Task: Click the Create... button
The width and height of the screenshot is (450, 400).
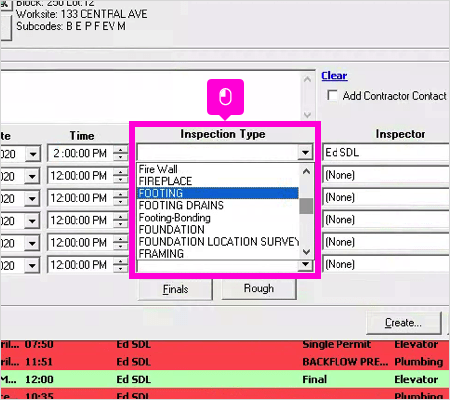Action: (x=403, y=323)
